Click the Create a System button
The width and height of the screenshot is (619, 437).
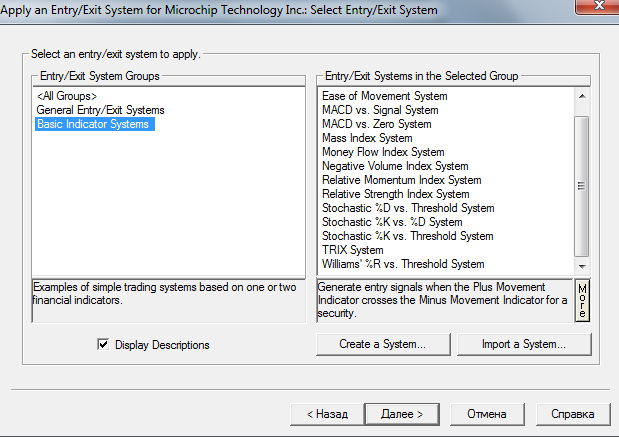[382, 344]
